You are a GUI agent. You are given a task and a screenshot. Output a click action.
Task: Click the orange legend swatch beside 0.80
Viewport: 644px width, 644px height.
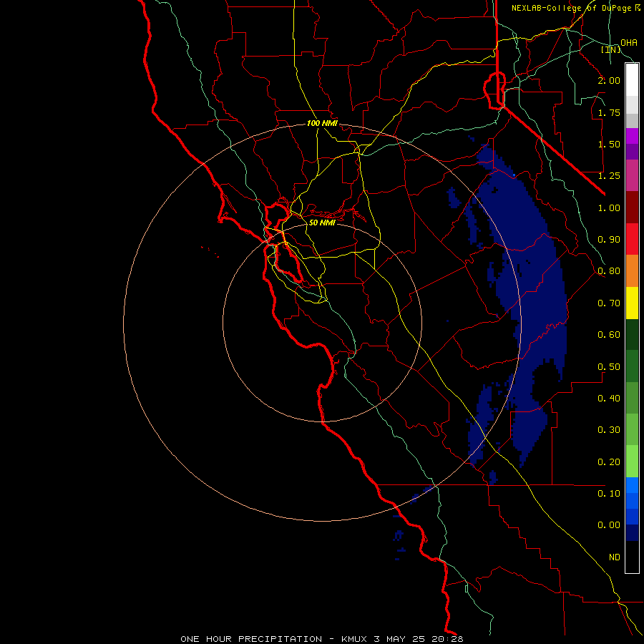click(x=632, y=271)
